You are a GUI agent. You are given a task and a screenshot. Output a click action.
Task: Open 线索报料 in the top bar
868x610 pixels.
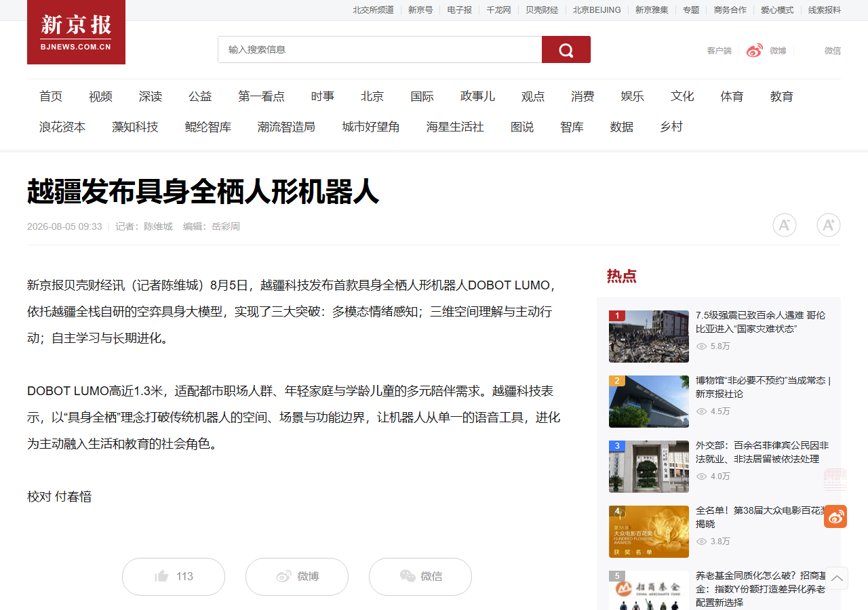pyautogui.click(x=825, y=10)
